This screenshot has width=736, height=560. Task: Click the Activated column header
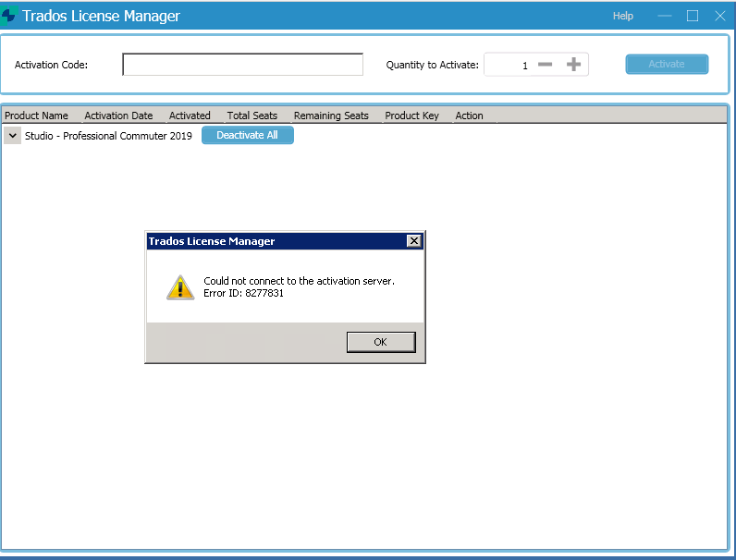[190, 116]
